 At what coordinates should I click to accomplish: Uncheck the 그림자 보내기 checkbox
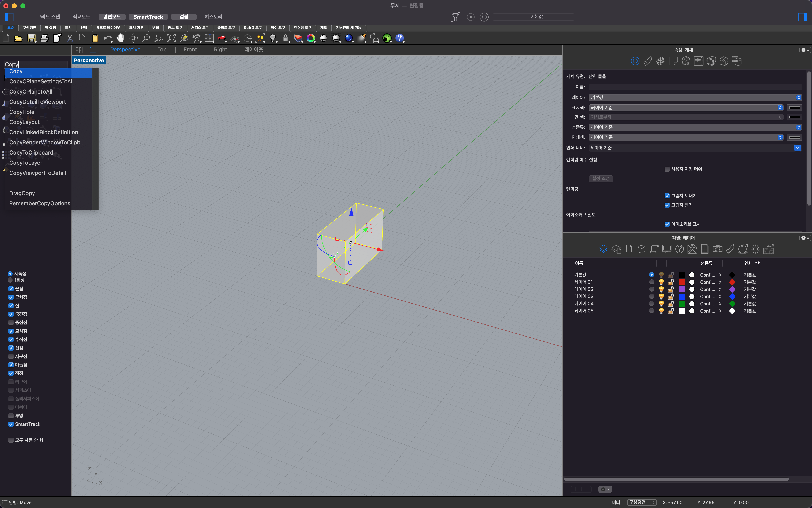[x=667, y=196]
